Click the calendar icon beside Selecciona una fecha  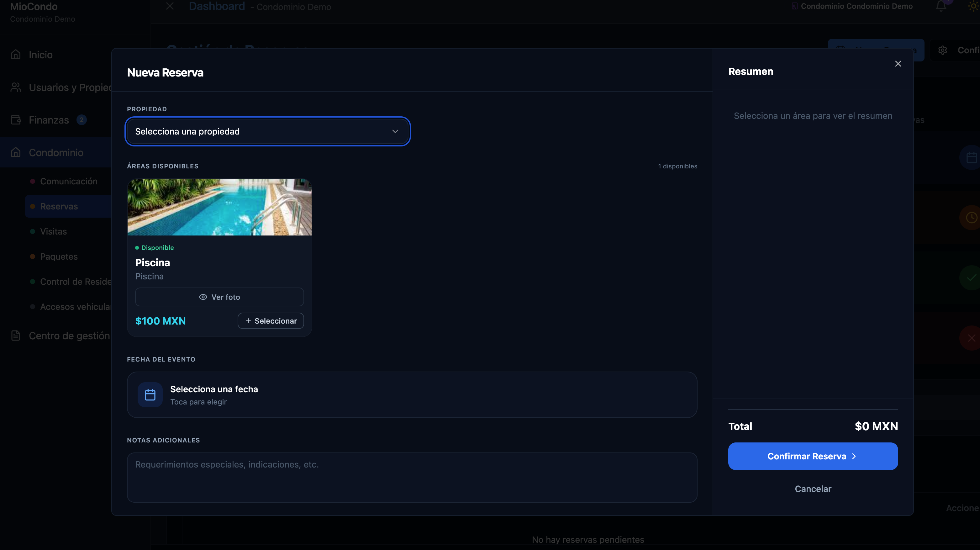(x=150, y=395)
